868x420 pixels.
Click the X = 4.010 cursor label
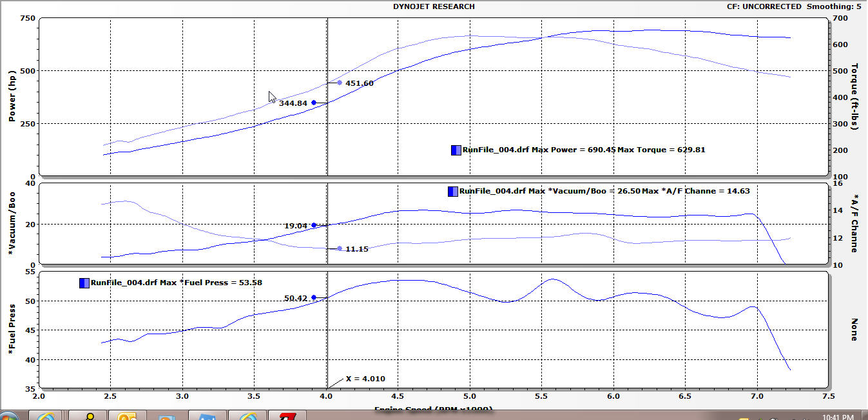(x=365, y=379)
